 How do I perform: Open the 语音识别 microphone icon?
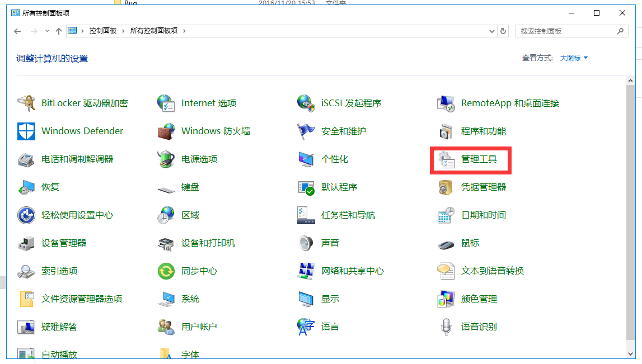pos(446,327)
